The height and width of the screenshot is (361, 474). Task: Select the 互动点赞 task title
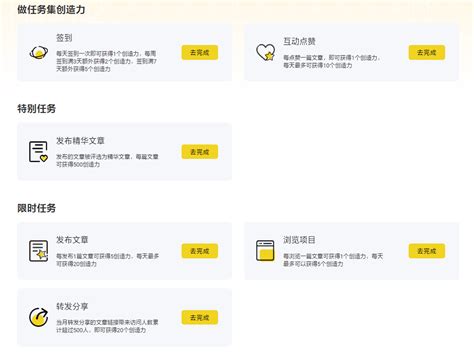[x=299, y=41]
